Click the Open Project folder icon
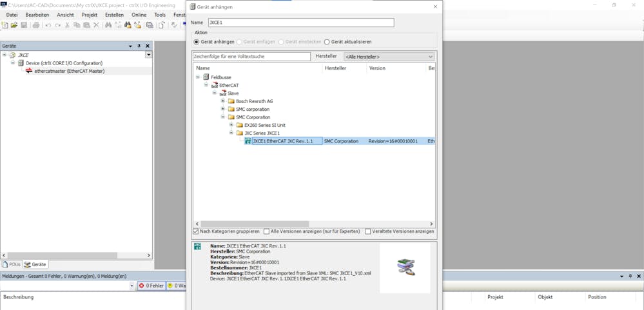This screenshot has height=310, width=644. coord(14,25)
